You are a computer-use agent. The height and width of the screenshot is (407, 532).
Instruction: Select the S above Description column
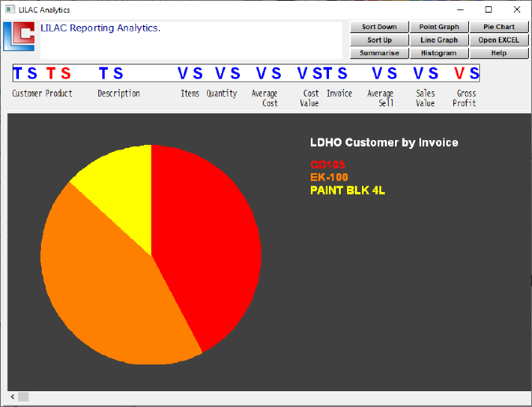pyautogui.click(x=118, y=73)
